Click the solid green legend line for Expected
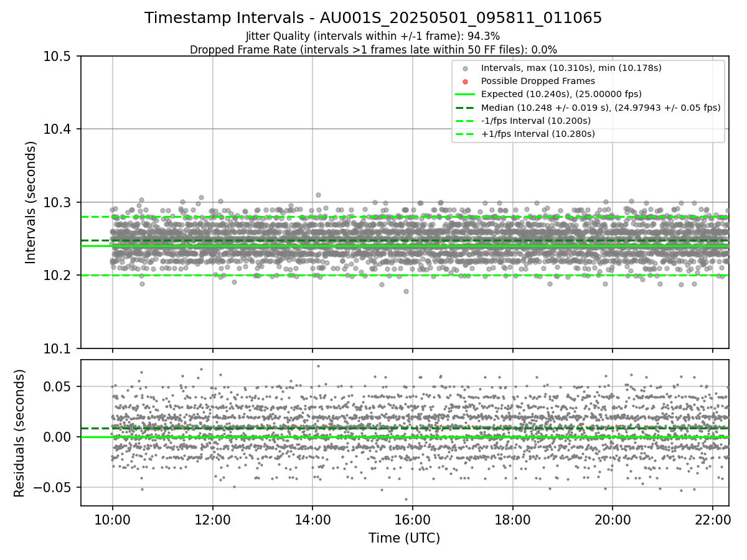This screenshot has height=560, width=747. [x=466, y=95]
